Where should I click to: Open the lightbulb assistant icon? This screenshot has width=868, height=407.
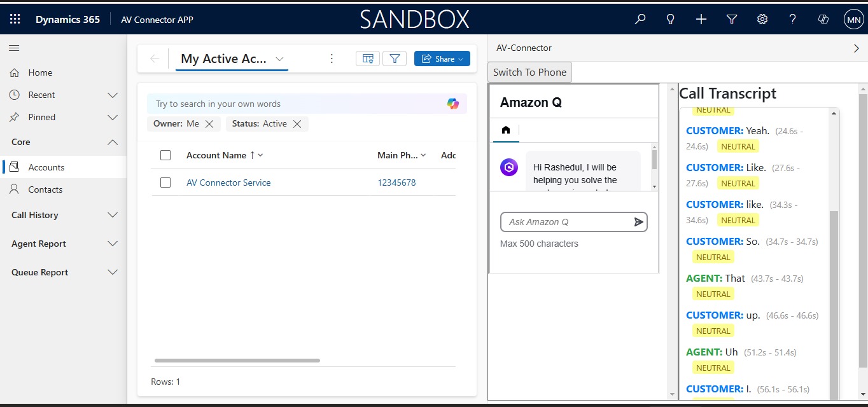[670, 20]
